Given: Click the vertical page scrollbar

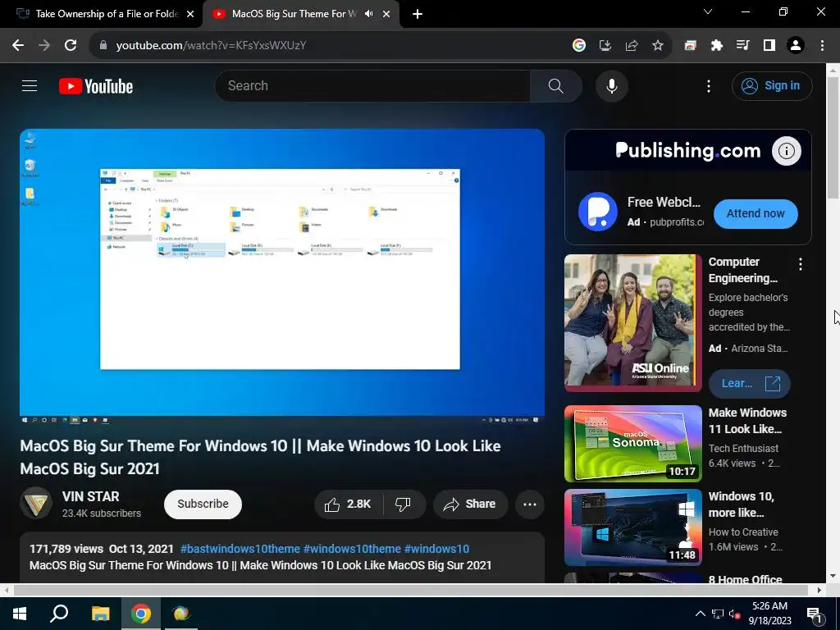Looking at the screenshot, I should point(833,138).
